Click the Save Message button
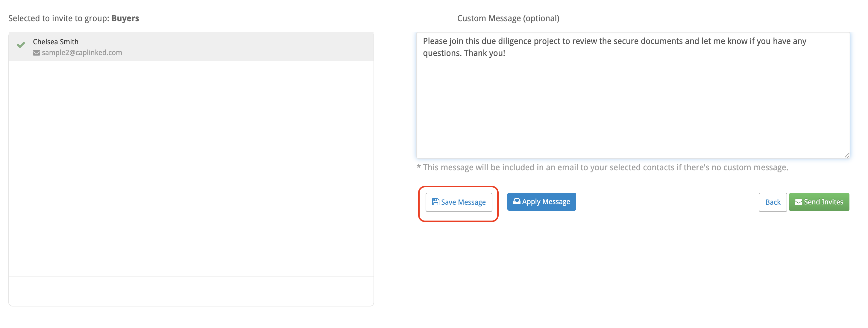 coord(459,202)
